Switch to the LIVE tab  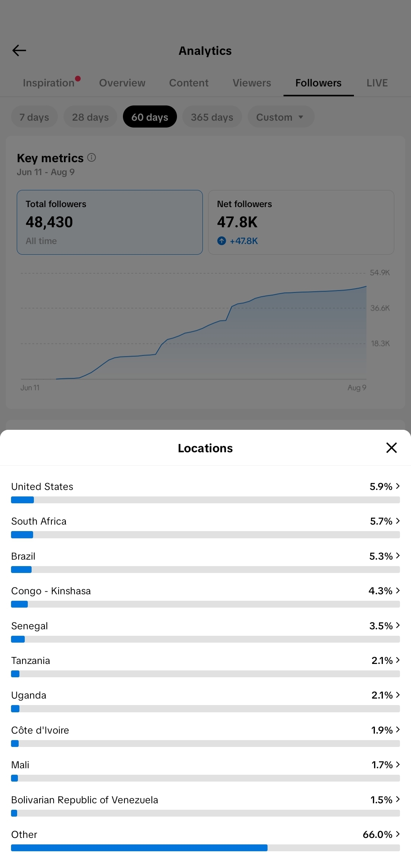tap(377, 83)
